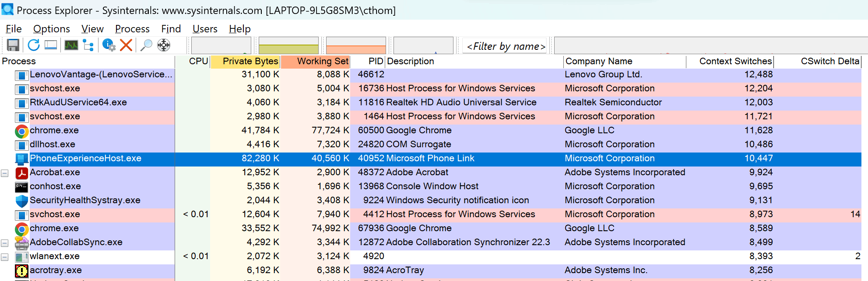
Task: Open the System Information graph icon
Action: [71, 45]
